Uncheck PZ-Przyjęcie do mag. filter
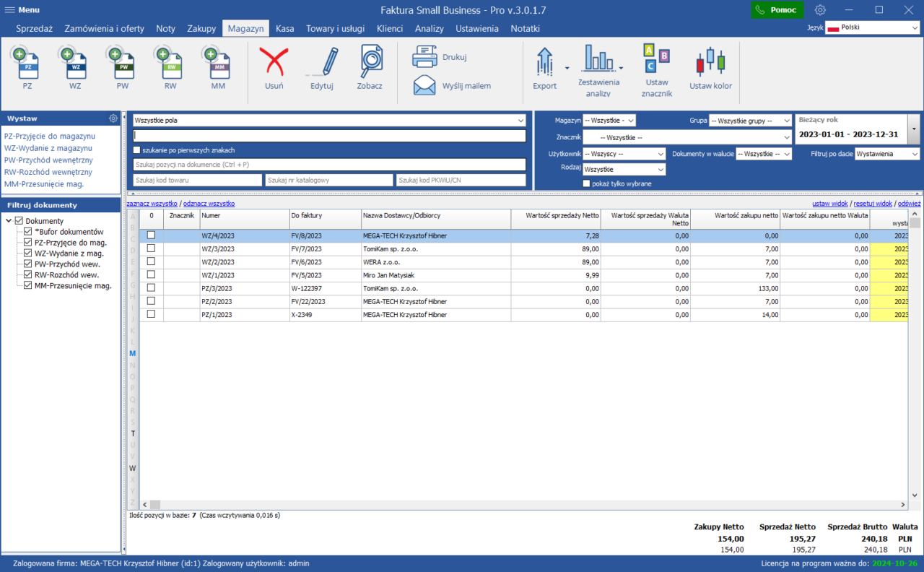Viewport: 924px width, 572px height. [x=28, y=243]
